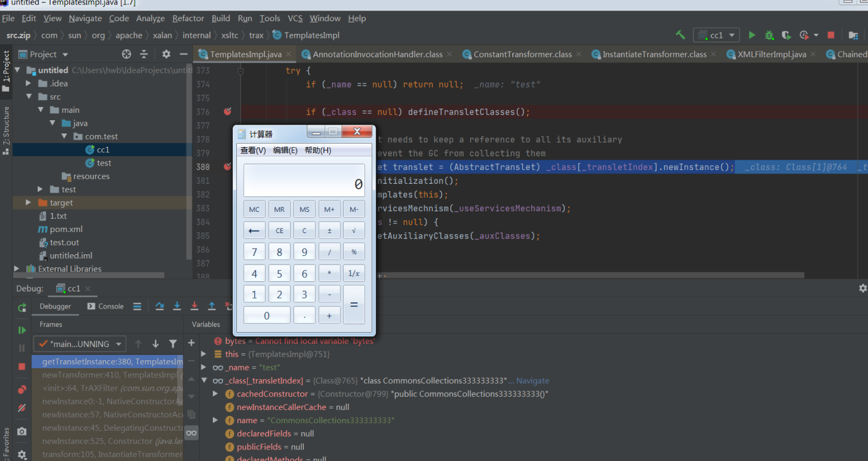Toggle mute breakpoints in debug sidebar
Viewport: 868px width, 461px height.
(22, 408)
